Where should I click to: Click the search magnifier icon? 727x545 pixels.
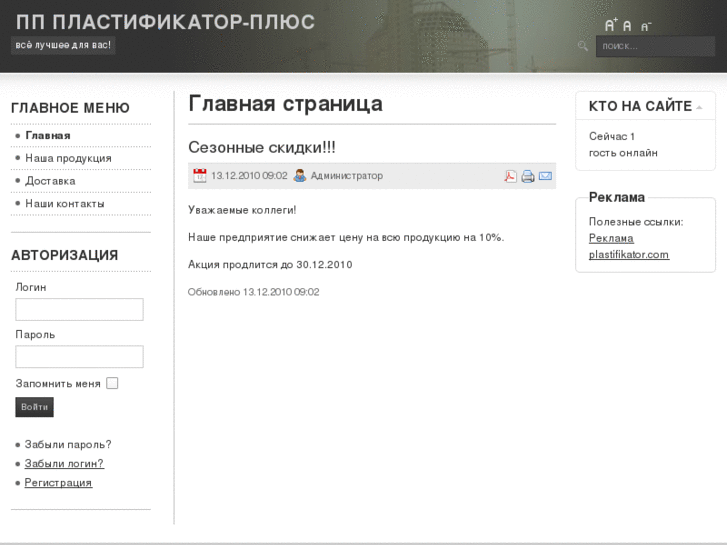point(583,46)
